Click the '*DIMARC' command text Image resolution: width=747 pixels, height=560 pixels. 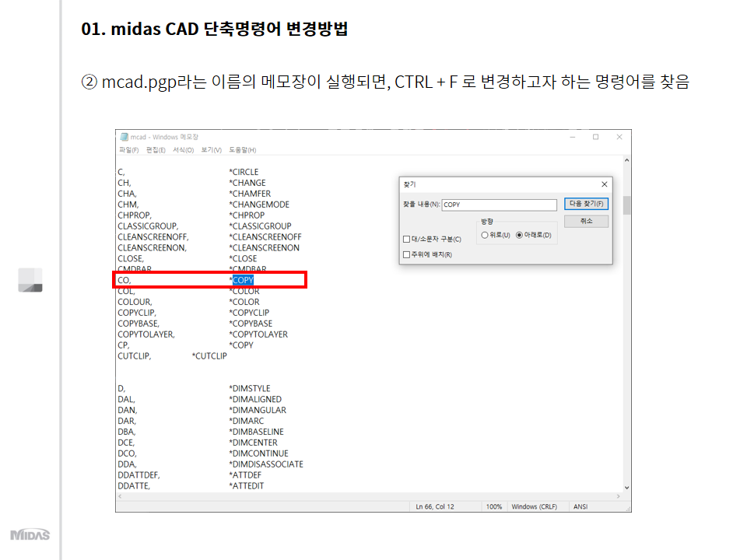[x=247, y=422]
